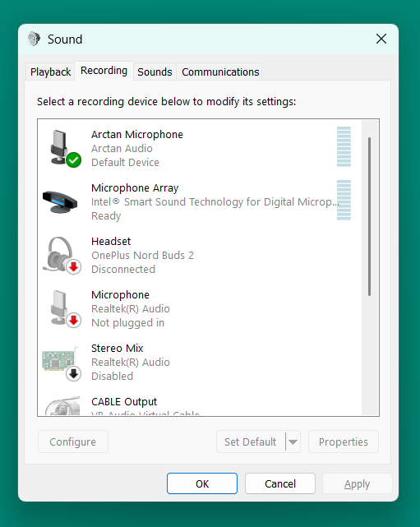Select the "Arctan Microphone" name text
This screenshot has width=420, height=527.
pyautogui.click(x=137, y=135)
